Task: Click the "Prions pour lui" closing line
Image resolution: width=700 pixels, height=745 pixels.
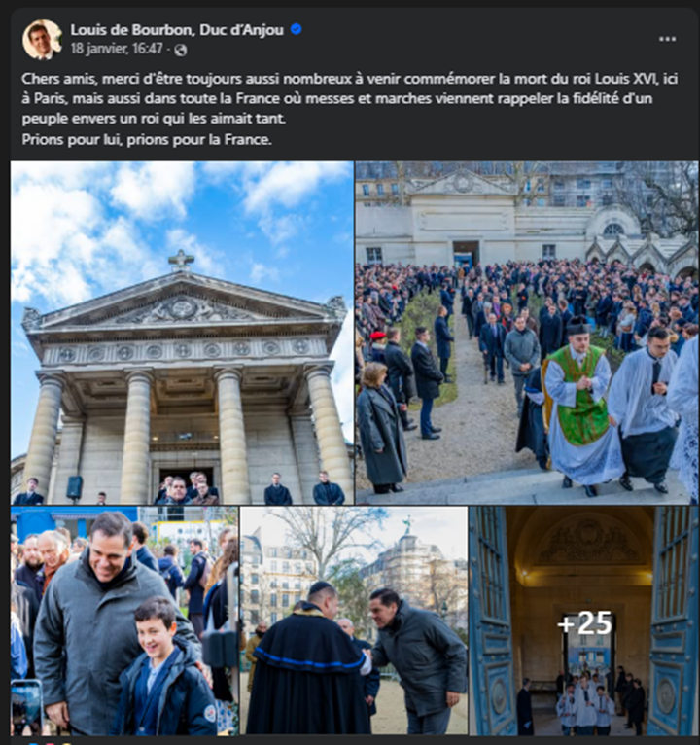Action: coord(147,140)
